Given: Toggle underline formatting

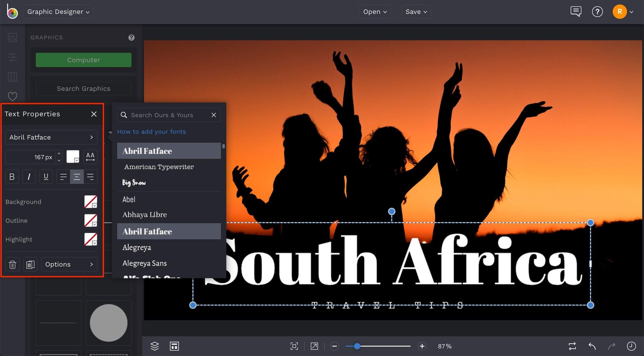Looking at the screenshot, I should point(46,177).
